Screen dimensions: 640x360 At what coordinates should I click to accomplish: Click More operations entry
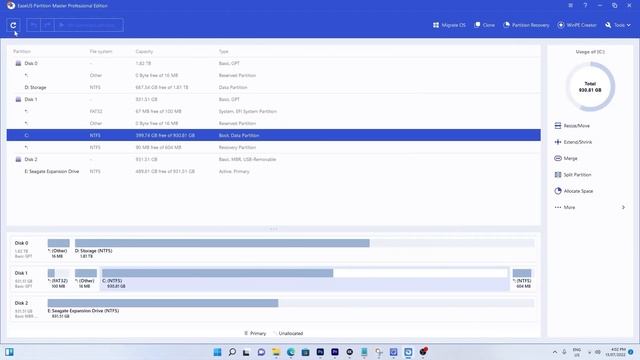coord(565,207)
